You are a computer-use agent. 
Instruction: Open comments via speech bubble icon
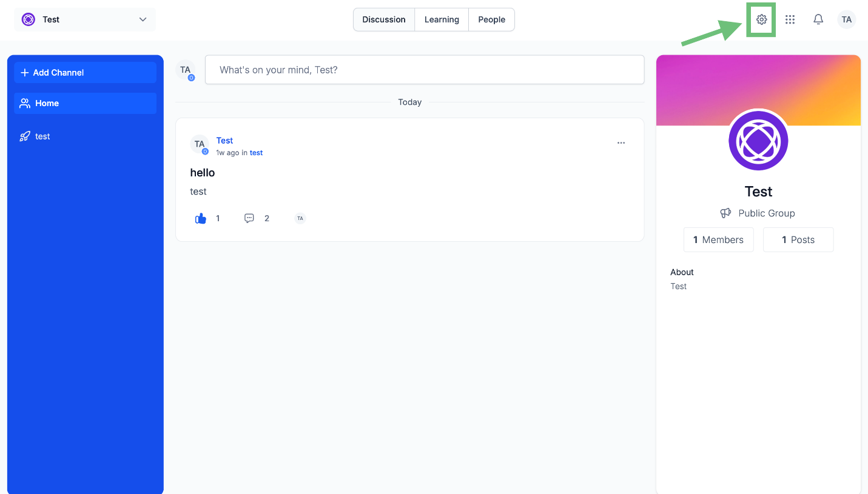(x=249, y=218)
